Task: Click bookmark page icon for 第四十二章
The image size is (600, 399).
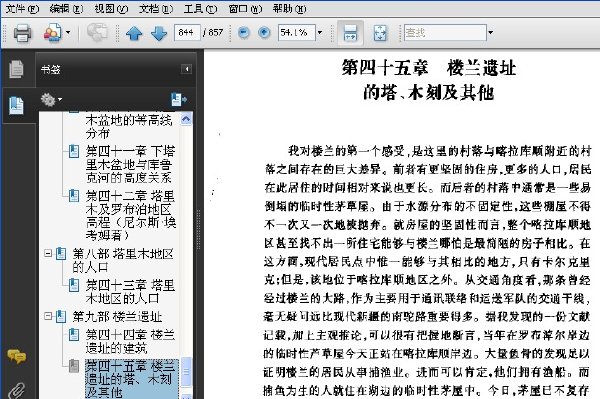Action: 74,196
